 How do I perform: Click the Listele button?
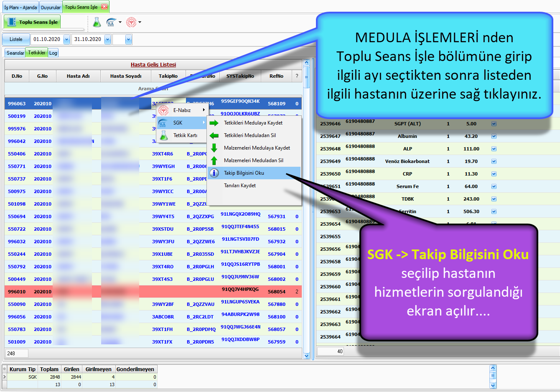(x=16, y=39)
